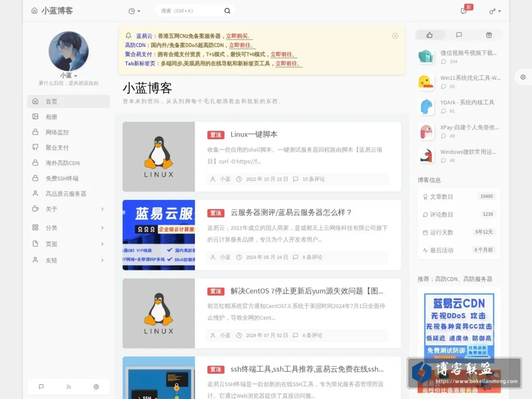Open article 解决CentOS 7停止更新后yum源失效问题
Viewport: 532px width, 399px height.
307,291
